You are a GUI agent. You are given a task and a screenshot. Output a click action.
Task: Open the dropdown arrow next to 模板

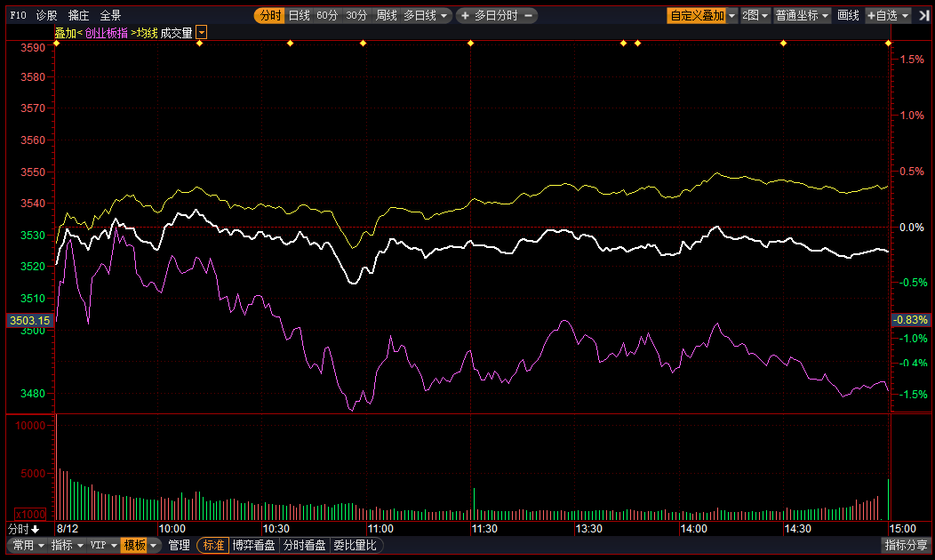click(154, 545)
